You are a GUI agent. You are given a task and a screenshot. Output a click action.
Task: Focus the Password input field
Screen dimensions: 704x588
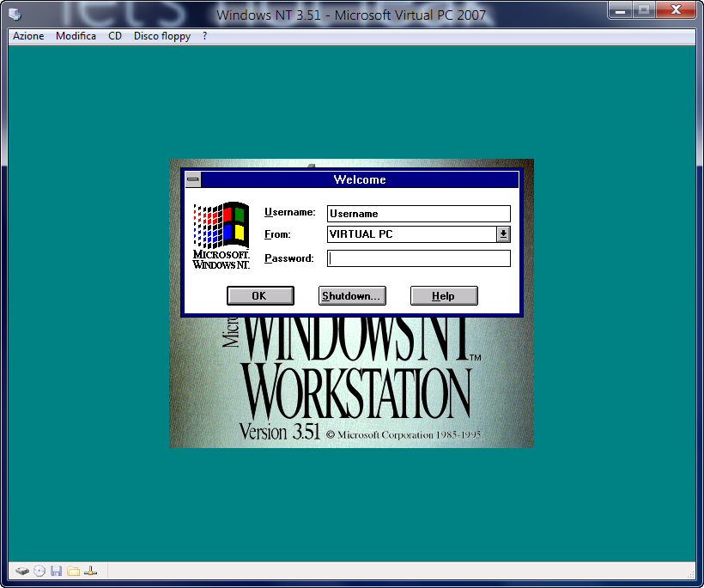point(419,258)
